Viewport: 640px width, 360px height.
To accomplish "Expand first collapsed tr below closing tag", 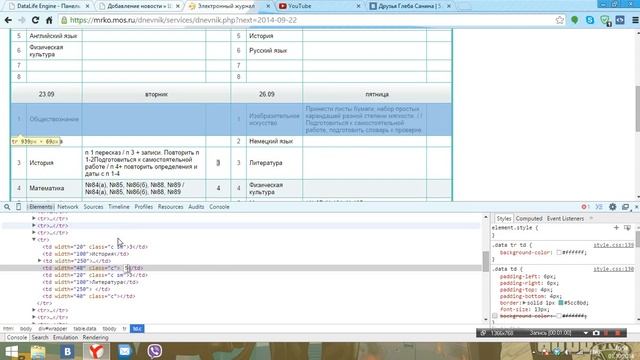I will point(34,310).
